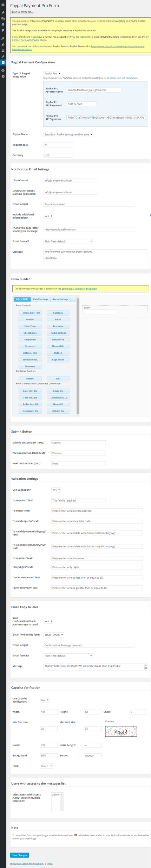151x868 pixels.
Task: Click the PayPal Pro API UserName field
Action: point(94,90)
